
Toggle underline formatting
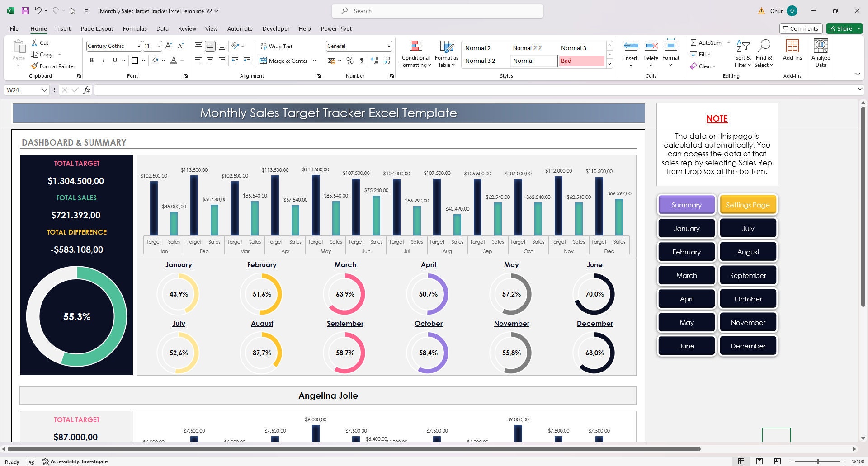pyautogui.click(x=114, y=60)
